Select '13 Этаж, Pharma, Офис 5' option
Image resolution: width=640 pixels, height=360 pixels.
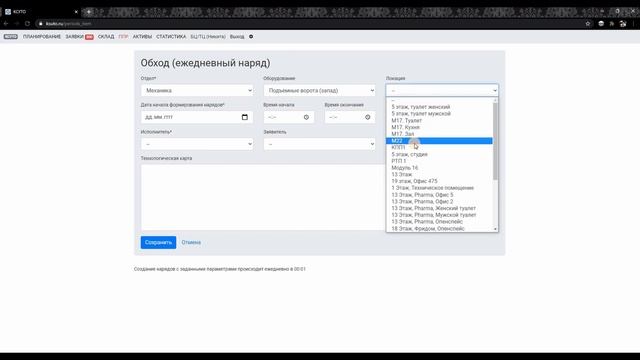pyautogui.click(x=439, y=195)
